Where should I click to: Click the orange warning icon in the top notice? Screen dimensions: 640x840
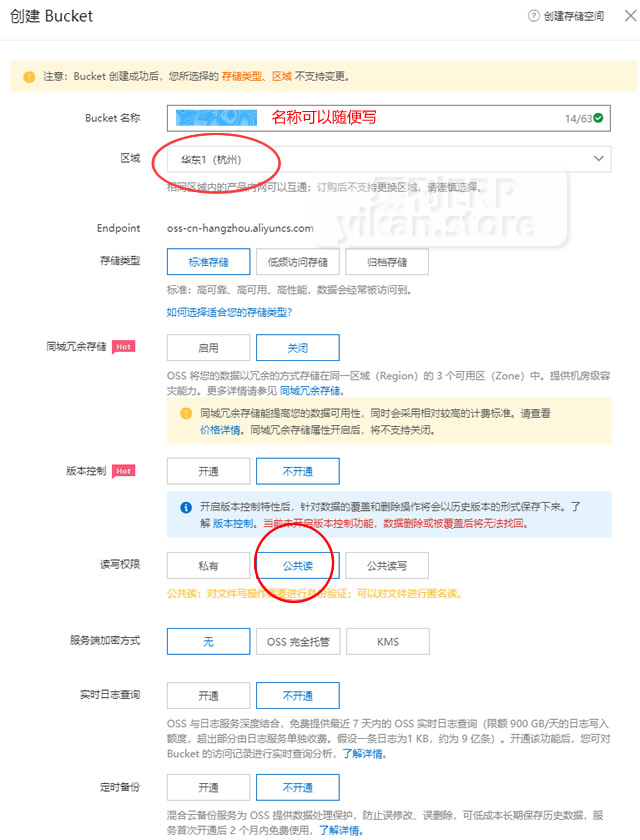[x=28, y=76]
